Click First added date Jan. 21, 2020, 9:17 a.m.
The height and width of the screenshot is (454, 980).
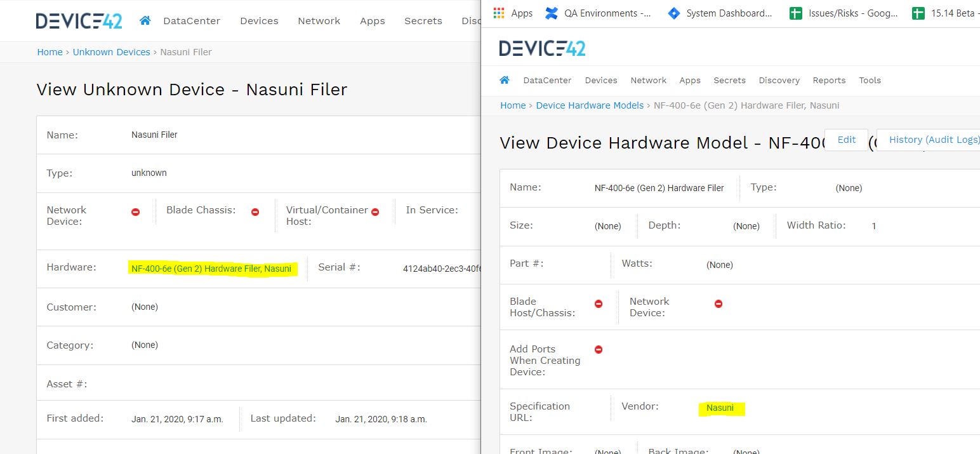[177, 419]
